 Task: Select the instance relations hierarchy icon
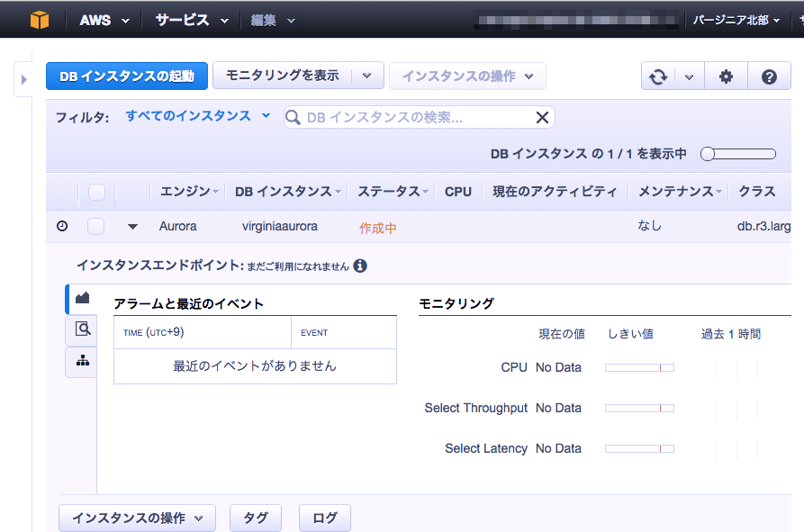[81, 361]
